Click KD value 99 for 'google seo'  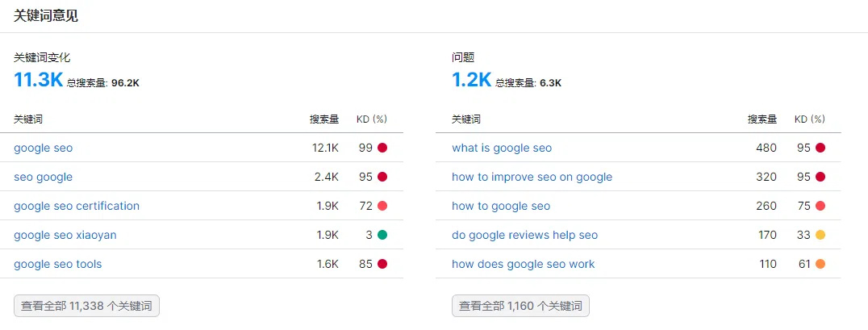pyautogui.click(x=365, y=148)
